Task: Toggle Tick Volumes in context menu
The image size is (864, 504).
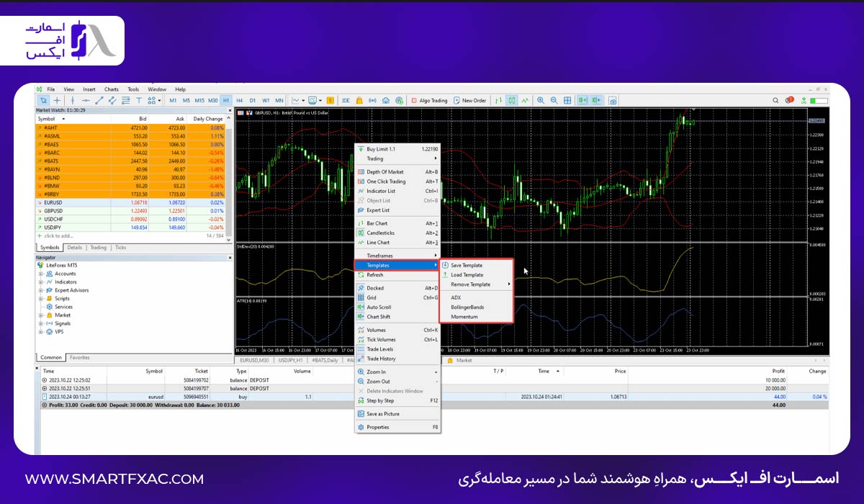Action: 397,339
